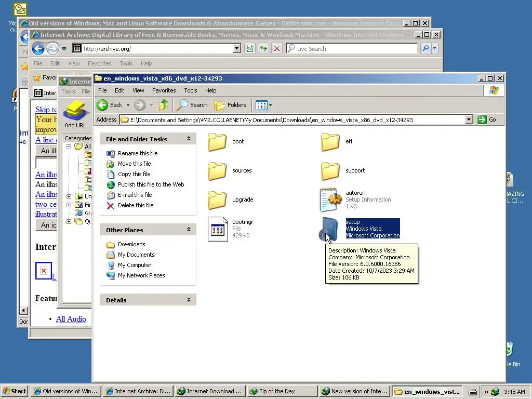532x399 pixels.
Task: Collapse the File and Folder Tasks panel
Action: [x=189, y=139]
